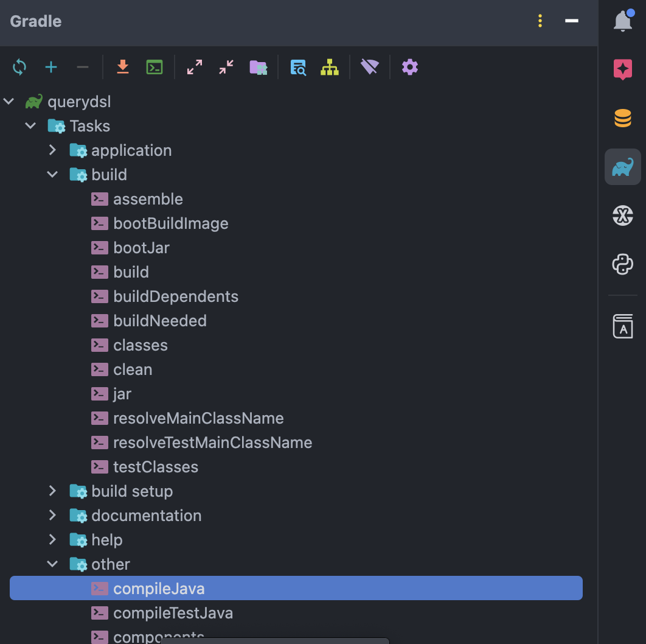Expand the application task group
646x644 pixels.
click(x=52, y=150)
